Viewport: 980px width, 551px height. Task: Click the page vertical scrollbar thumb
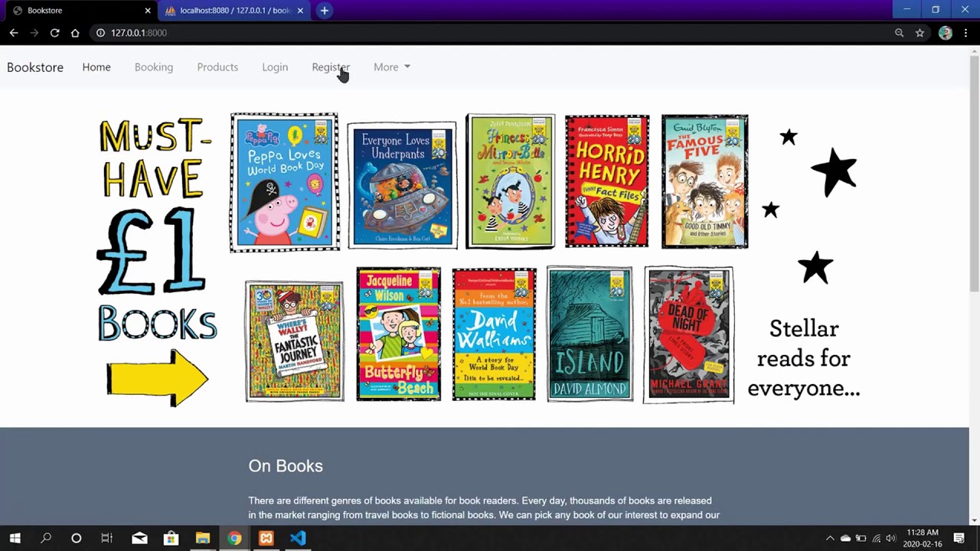pyautogui.click(x=974, y=172)
